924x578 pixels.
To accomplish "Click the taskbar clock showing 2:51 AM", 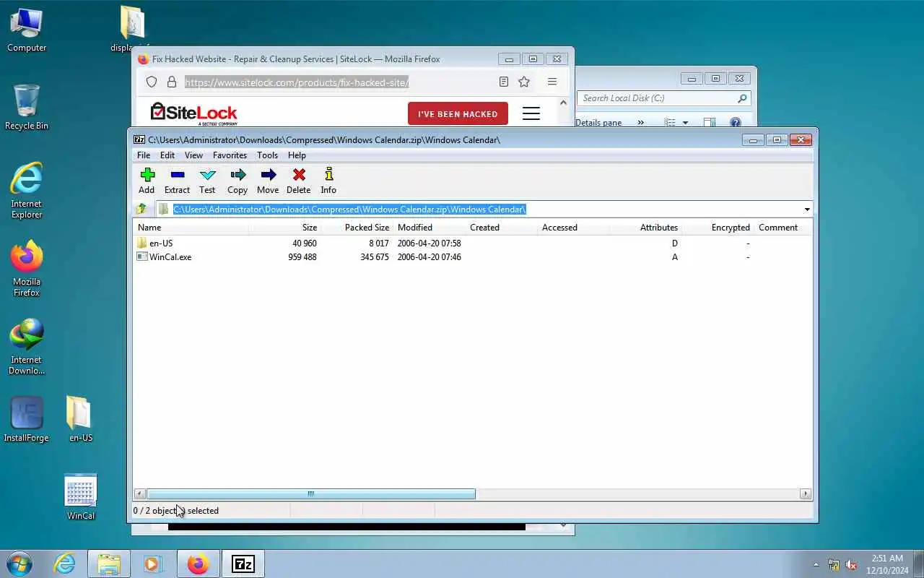I will (887, 564).
